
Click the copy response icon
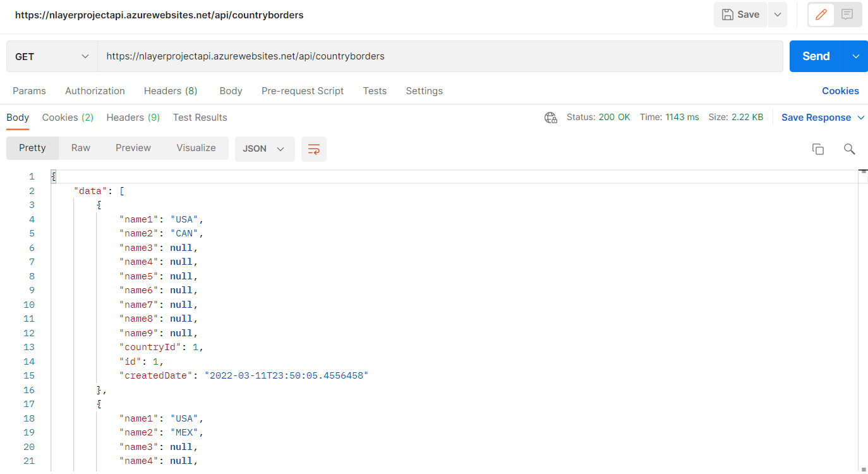point(817,149)
